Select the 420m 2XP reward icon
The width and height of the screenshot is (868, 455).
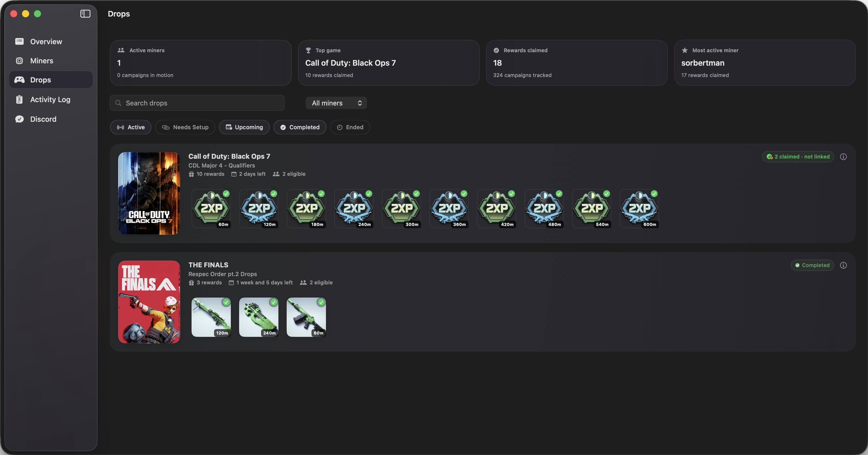coord(497,209)
